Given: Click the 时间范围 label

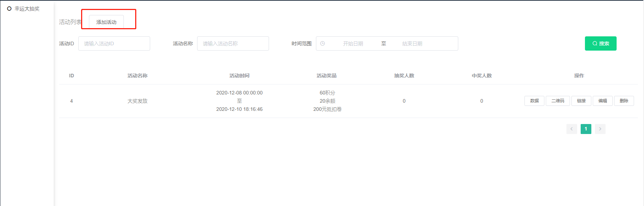Looking at the screenshot, I should pos(301,43).
